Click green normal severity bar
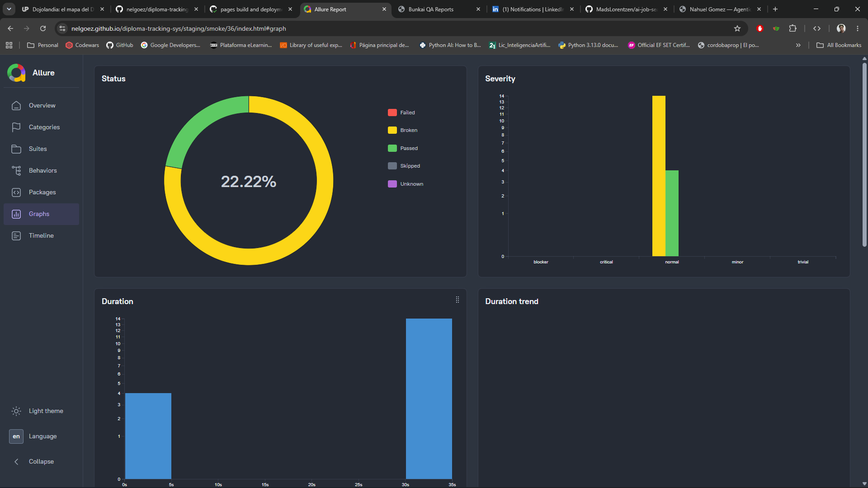The height and width of the screenshot is (488, 868). click(672, 213)
